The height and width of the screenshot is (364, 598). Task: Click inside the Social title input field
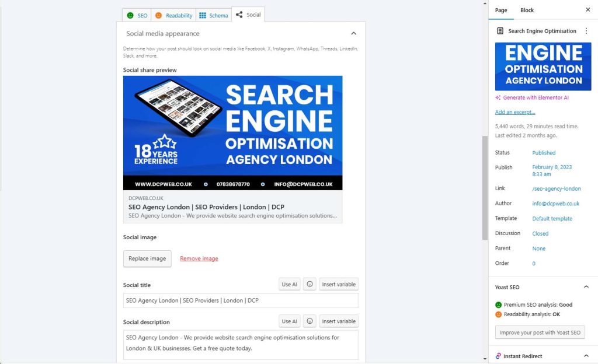241,300
